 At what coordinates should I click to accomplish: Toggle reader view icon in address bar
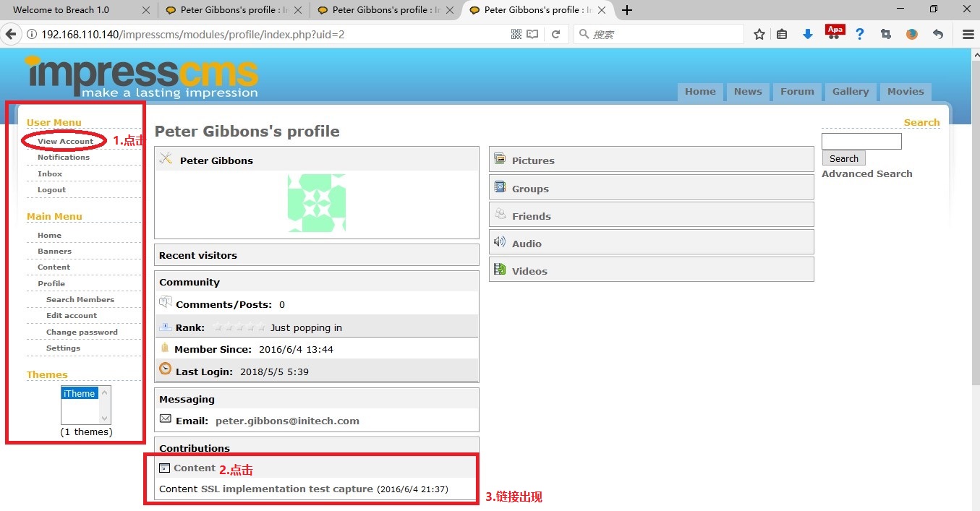point(533,34)
